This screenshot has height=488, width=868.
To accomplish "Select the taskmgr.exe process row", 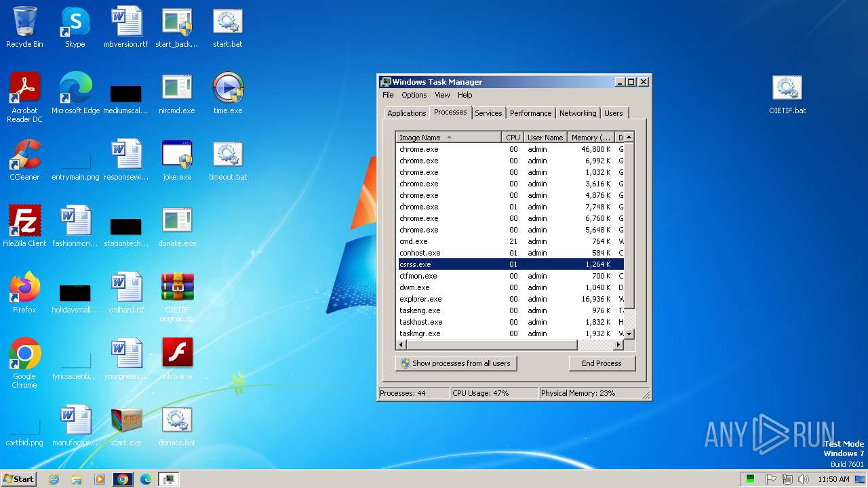I will click(x=510, y=333).
